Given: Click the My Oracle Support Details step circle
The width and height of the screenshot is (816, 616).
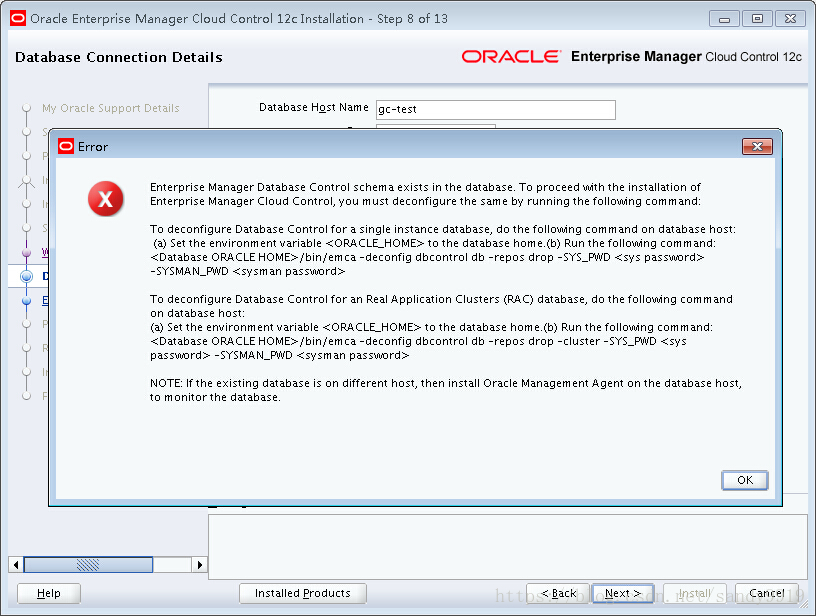Looking at the screenshot, I should click(x=27, y=108).
